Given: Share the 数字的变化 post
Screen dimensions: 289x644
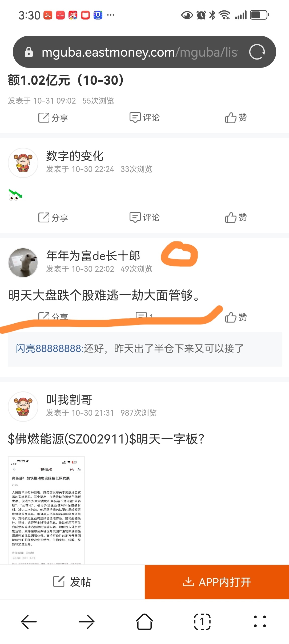Looking at the screenshot, I should tap(53, 218).
